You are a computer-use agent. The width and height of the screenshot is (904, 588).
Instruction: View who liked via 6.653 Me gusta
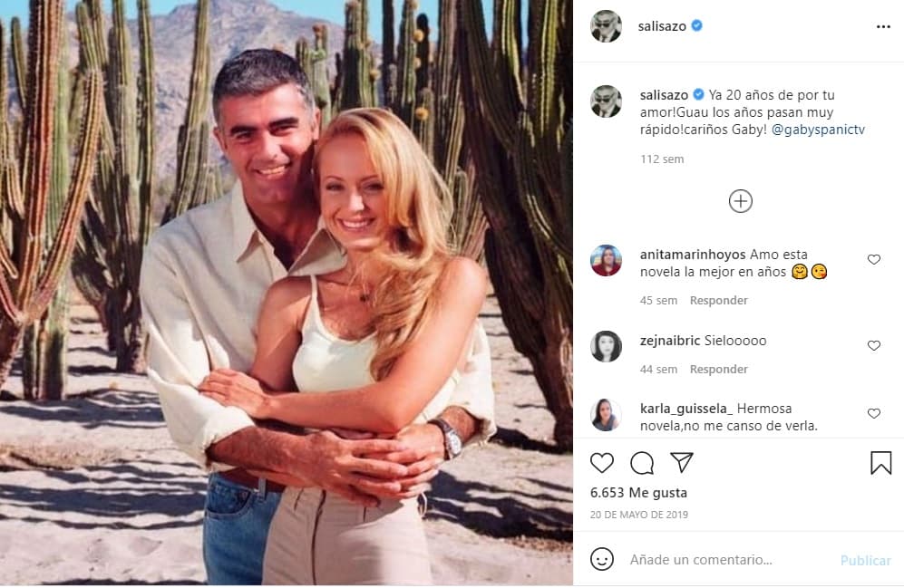(639, 493)
